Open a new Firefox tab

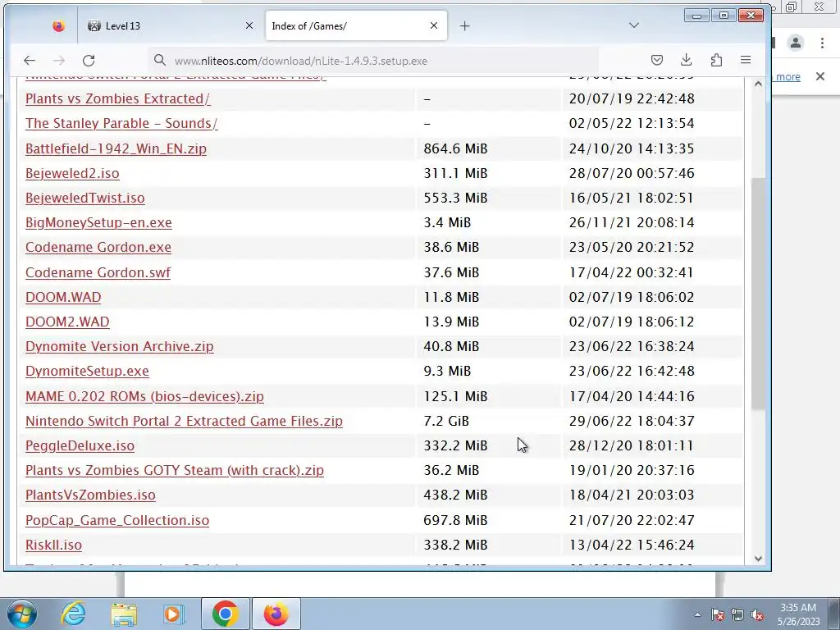pos(464,25)
